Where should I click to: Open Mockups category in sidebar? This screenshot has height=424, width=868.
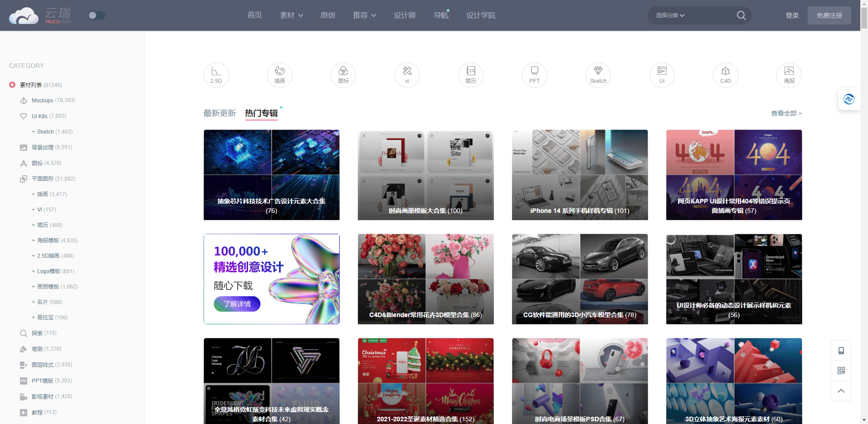[x=43, y=101]
